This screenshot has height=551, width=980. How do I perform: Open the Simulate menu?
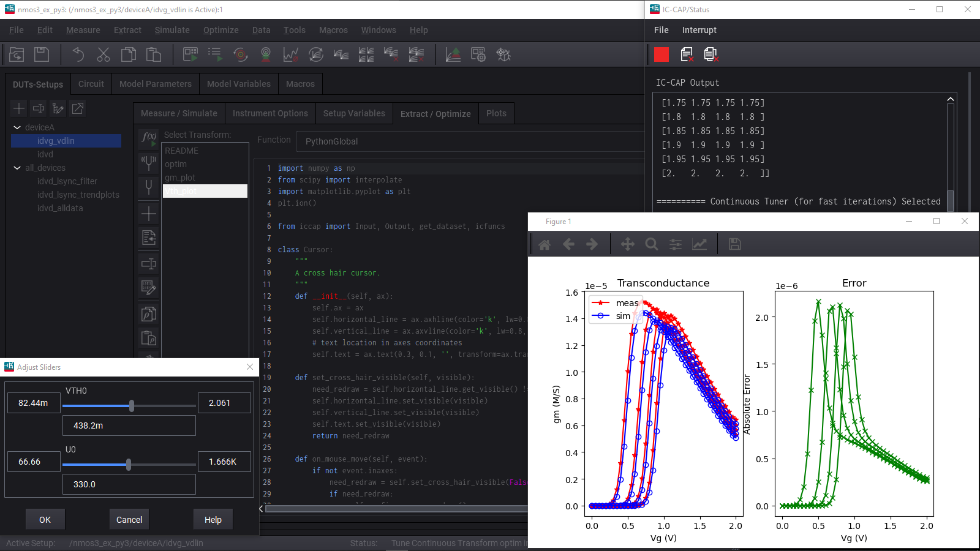click(x=171, y=30)
